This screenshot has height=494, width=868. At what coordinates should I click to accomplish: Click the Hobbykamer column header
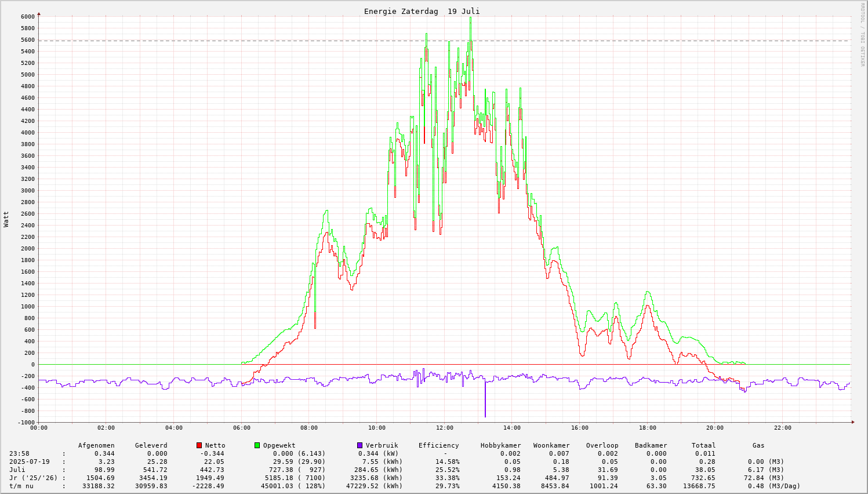tap(500, 446)
